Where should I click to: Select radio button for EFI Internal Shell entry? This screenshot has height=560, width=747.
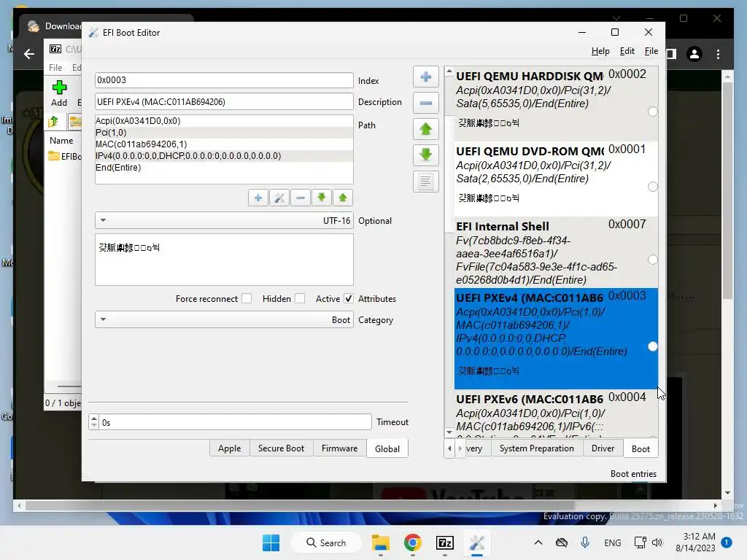653,260
